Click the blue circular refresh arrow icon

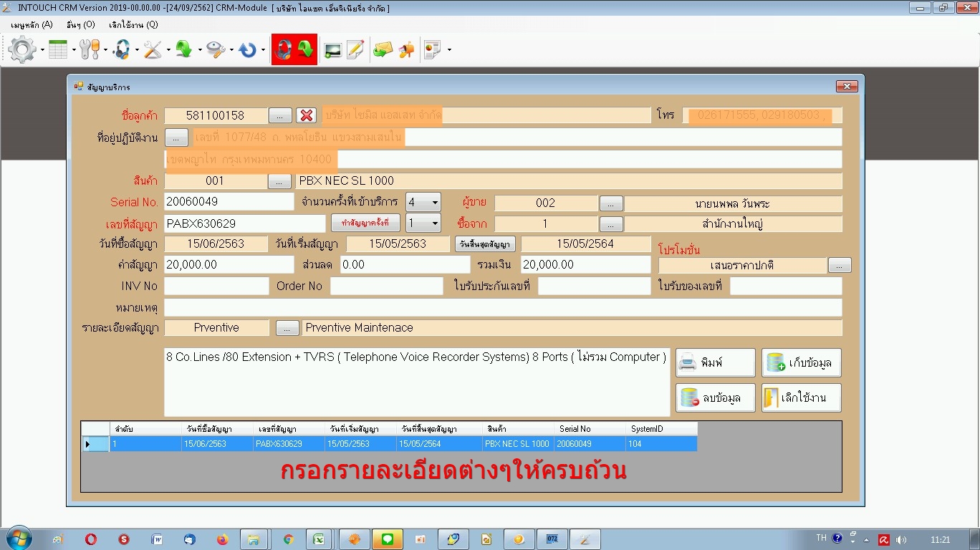pos(248,49)
